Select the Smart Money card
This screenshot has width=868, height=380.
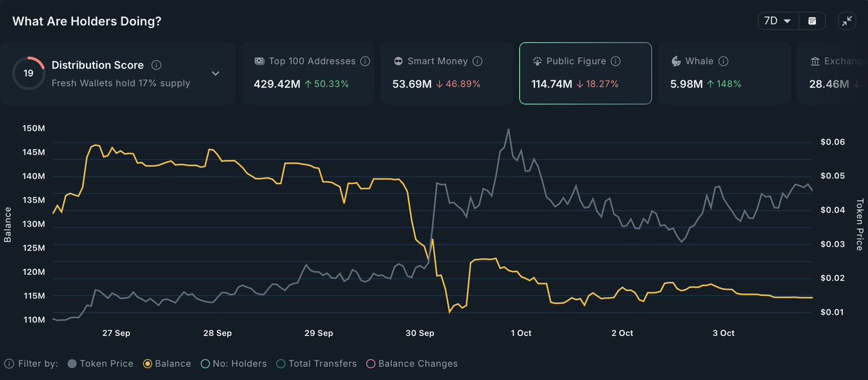click(447, 73)
